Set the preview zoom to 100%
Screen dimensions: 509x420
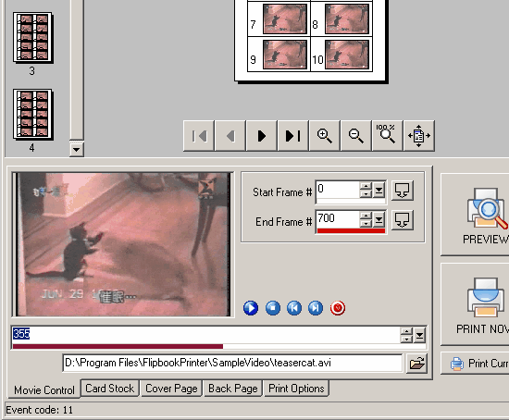pos(387,136)
